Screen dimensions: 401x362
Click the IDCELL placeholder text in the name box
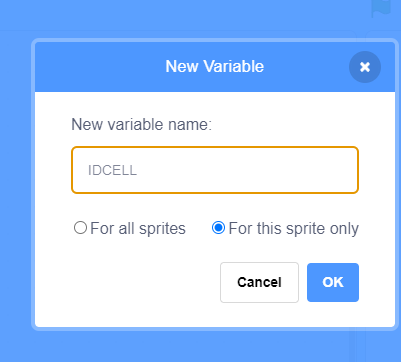coord(112,170)
